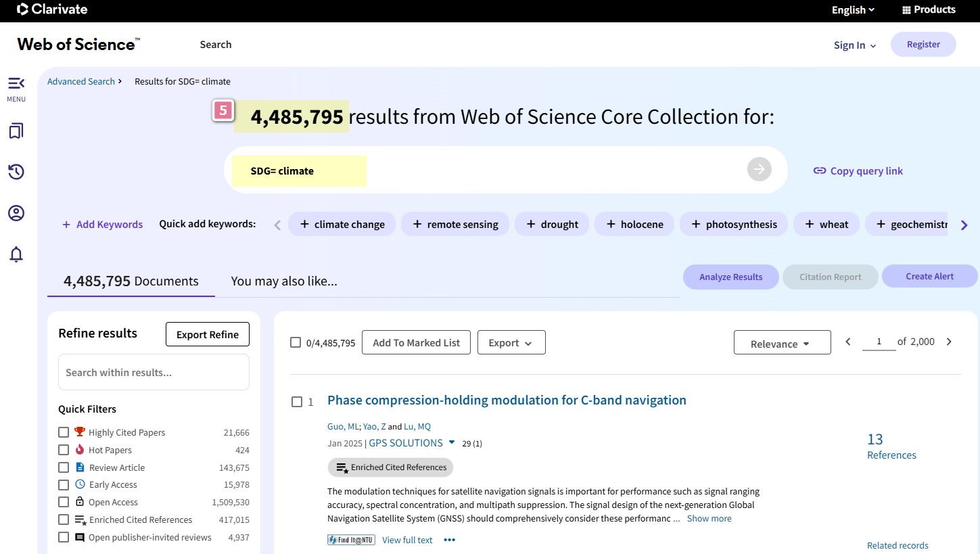Screen dimensions: 980x554
Task: Open search history clock icon in sidebar
Action: (x=16, y=172)
